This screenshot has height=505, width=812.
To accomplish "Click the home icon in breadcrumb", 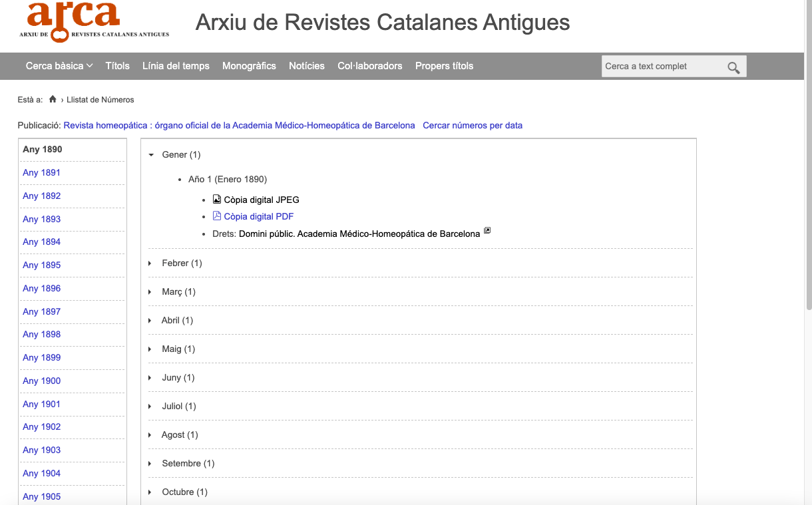I will pyautogui.click(x=53, y=100).
